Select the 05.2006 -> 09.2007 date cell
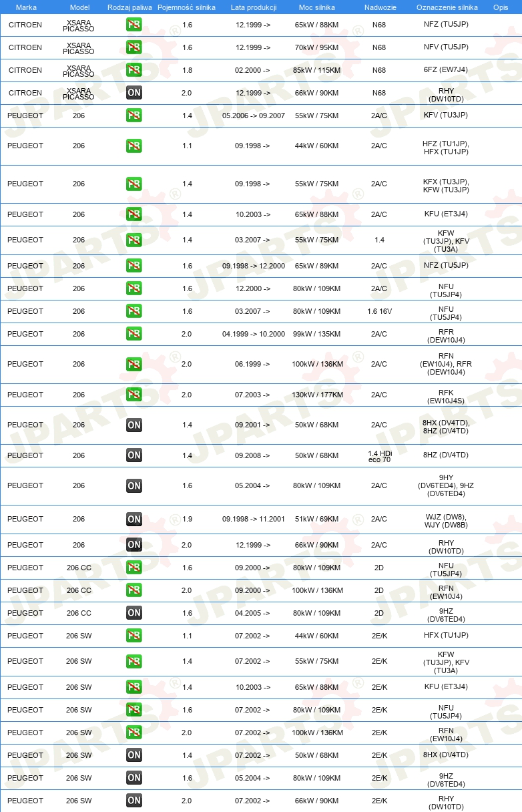The width and height of the screenshot is (522, 812). point(253,116)
